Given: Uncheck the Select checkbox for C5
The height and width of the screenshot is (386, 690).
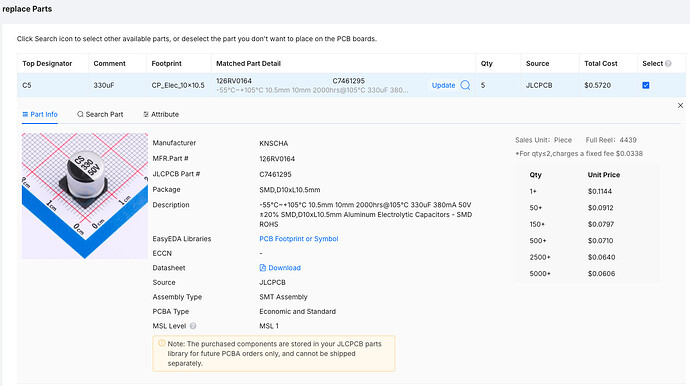Looking at the screenshot, I should 646,85.
